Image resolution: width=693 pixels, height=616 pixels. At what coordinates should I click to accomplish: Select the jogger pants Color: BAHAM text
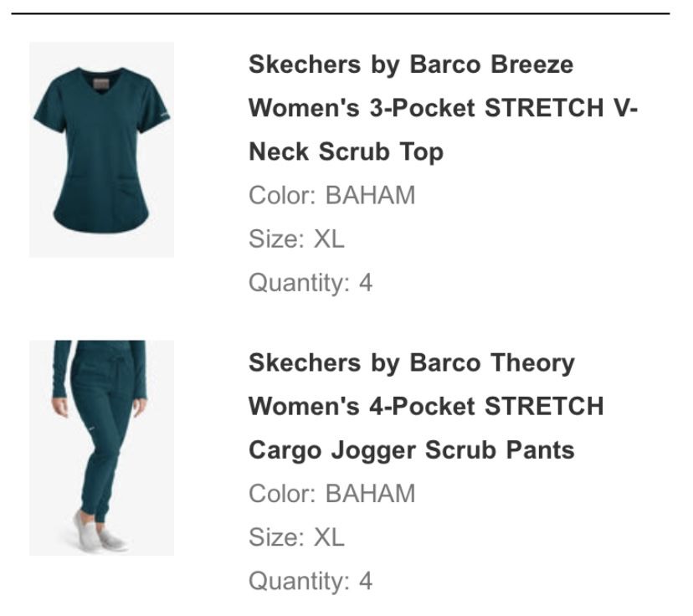point(332,494)
